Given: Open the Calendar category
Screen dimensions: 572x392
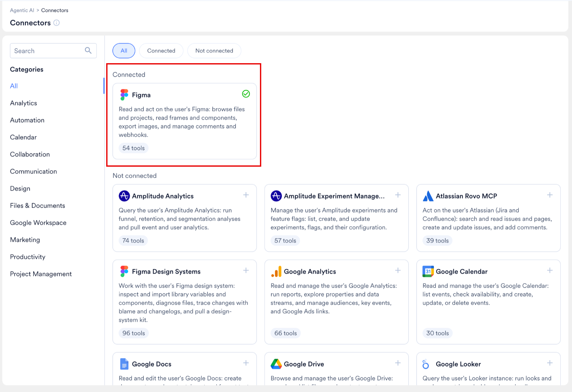Looking at the screenshot, I should click(23, 137).
